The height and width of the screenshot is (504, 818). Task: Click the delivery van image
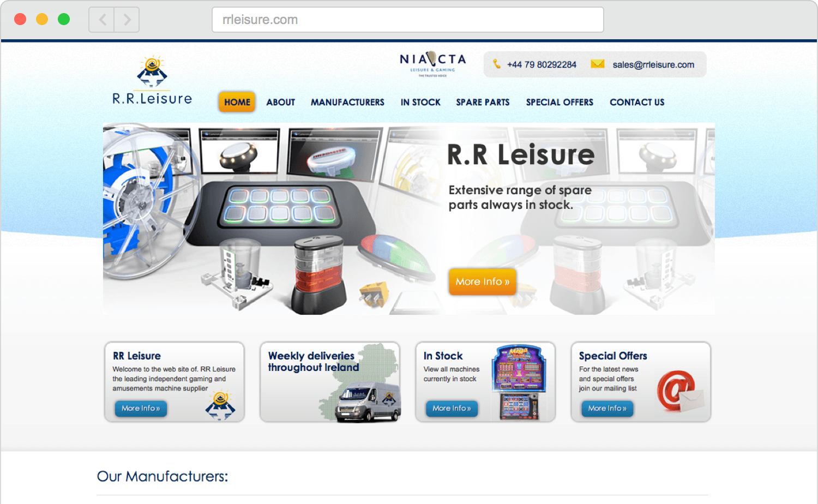tap(368, 403)
